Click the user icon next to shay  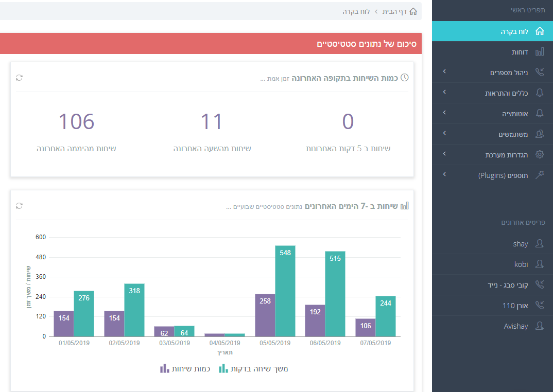point(540,244)
